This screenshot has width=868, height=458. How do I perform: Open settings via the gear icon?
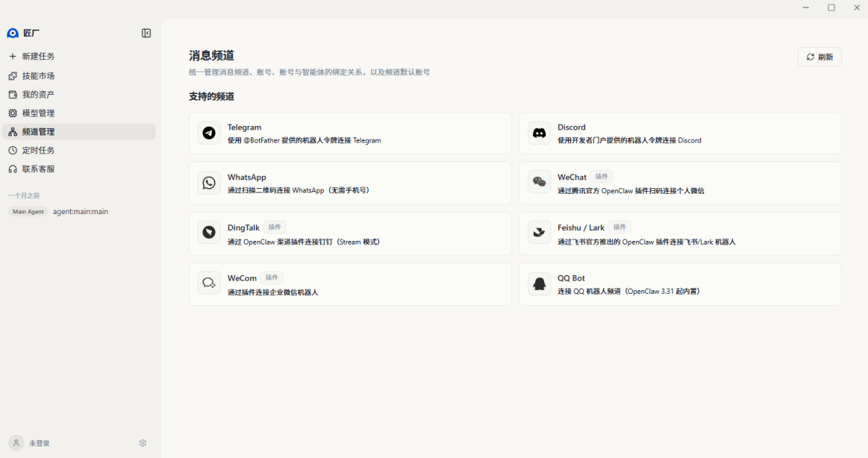(142, 443)
